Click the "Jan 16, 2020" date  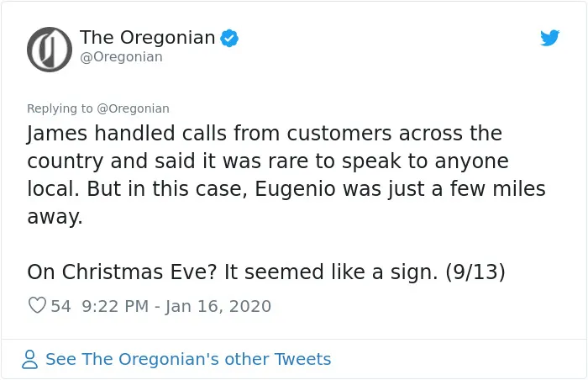point(218,306)
